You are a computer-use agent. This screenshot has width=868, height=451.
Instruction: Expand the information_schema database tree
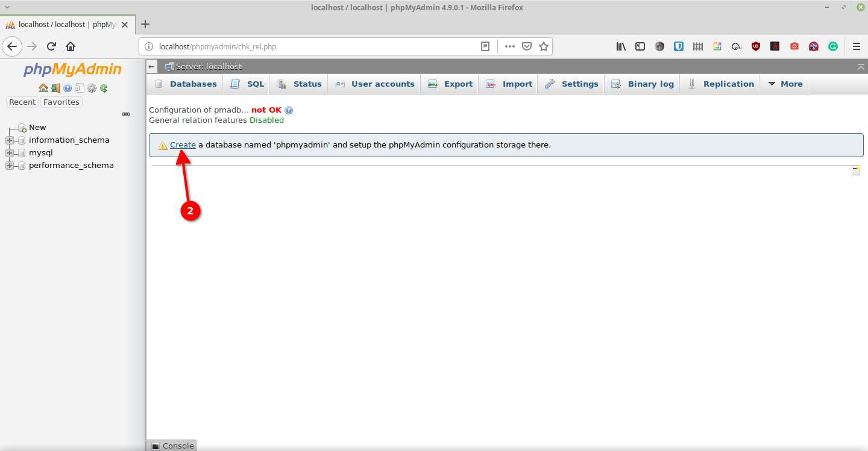tap(9, 140)
